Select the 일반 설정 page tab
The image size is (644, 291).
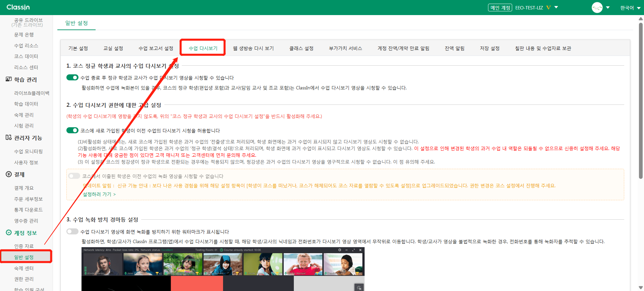(x=76, y=23)
